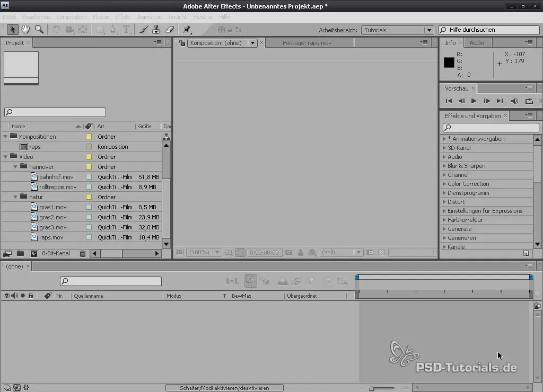Click the solo column header in timeline

(23, 296)
